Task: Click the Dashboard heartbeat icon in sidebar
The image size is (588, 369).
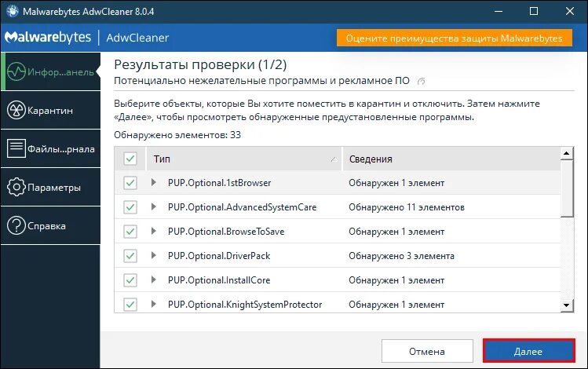Action: [16, 71]
